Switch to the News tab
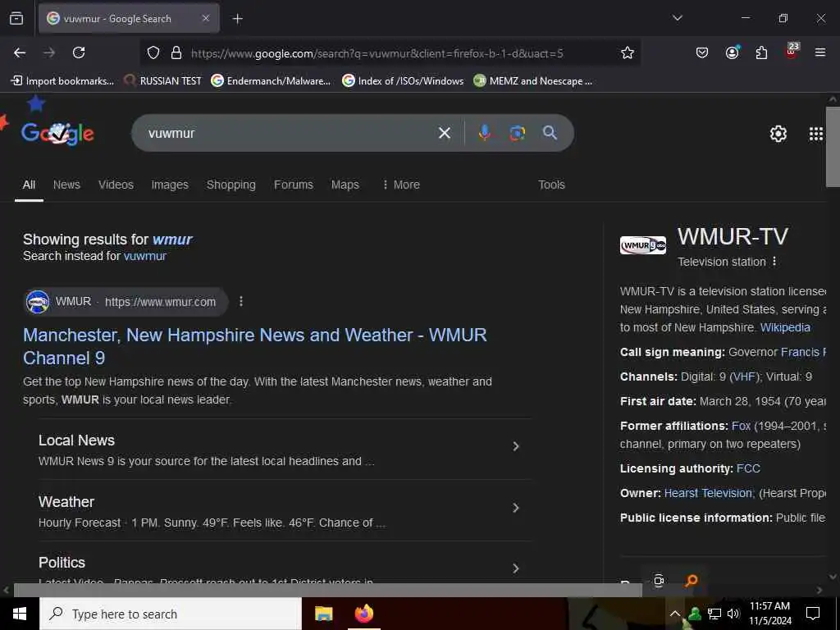This screenshot has width=840, height=630. click(x=66, y=185)
